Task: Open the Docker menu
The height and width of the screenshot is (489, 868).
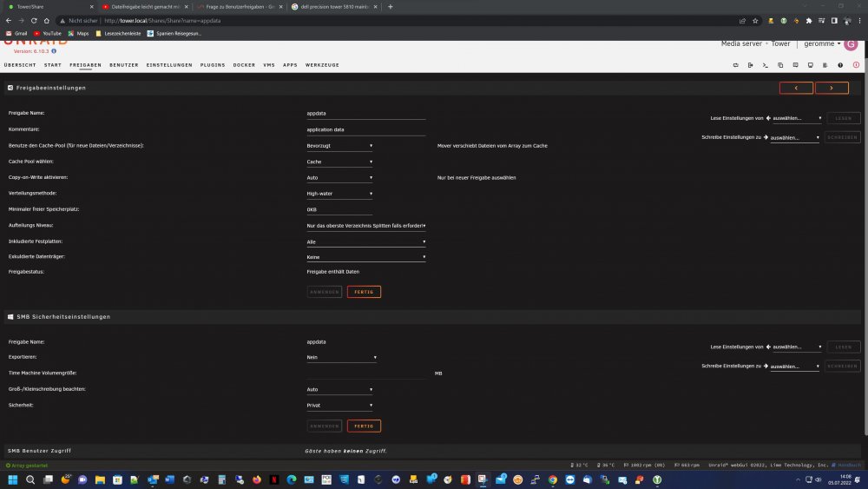Action: [244, 65]
